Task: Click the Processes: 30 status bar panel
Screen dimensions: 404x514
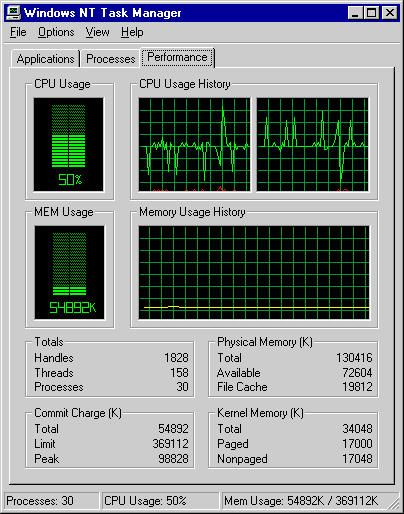Action: coord(52,501)
